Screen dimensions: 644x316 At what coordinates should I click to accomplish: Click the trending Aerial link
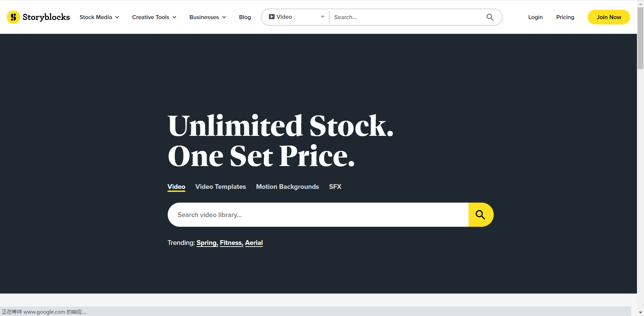tap(254, 243)
